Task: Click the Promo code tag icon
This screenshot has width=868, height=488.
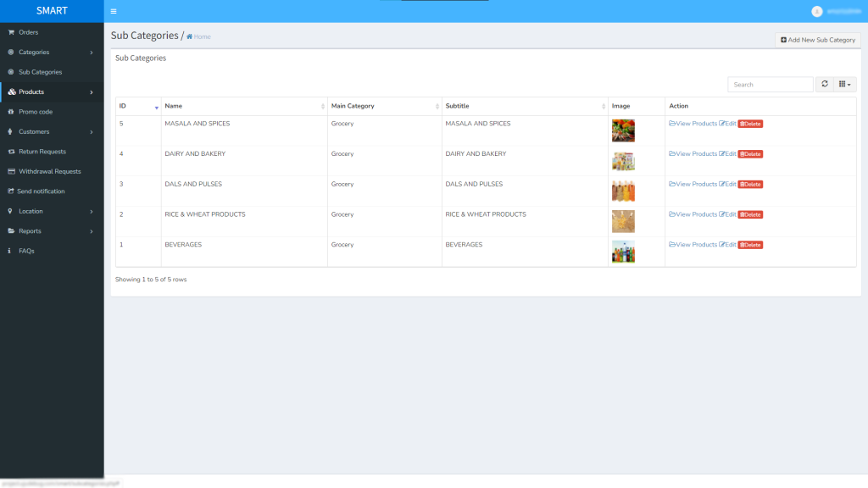Action: [12, 111]
